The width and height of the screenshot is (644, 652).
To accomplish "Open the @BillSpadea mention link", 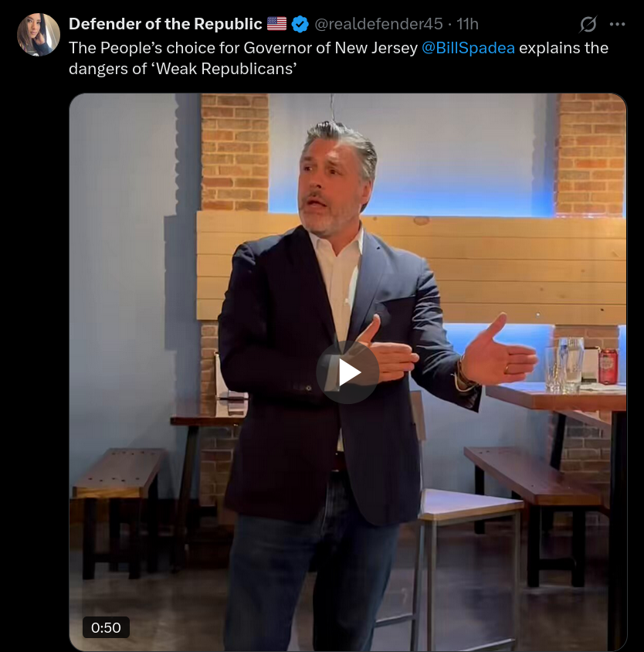I will click(468, 48).
